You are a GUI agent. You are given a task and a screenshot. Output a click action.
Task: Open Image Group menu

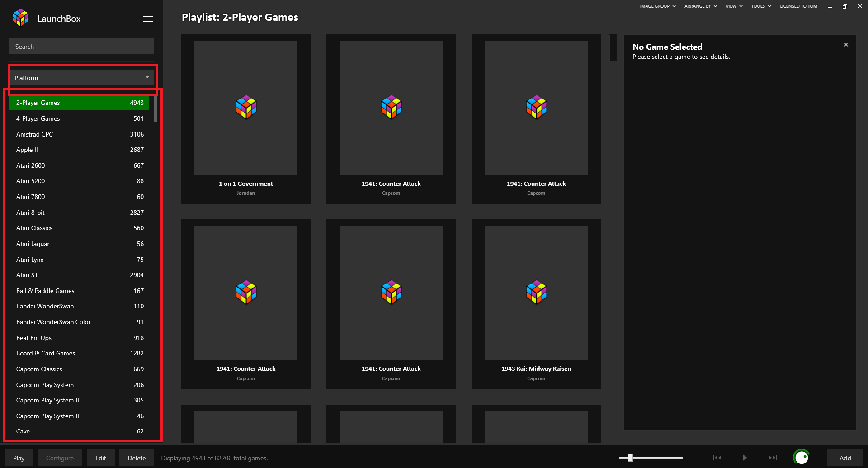click(658, 6)
